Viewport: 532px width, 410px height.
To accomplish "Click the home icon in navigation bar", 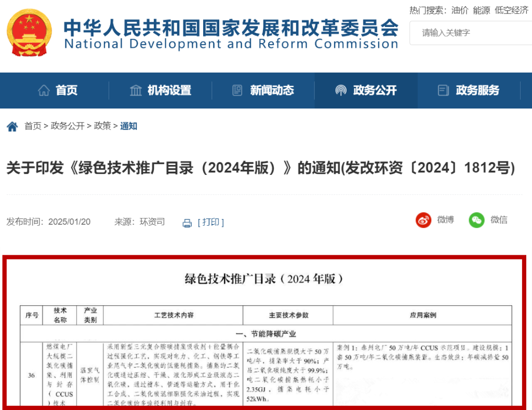I will click(x=44, y=90).
